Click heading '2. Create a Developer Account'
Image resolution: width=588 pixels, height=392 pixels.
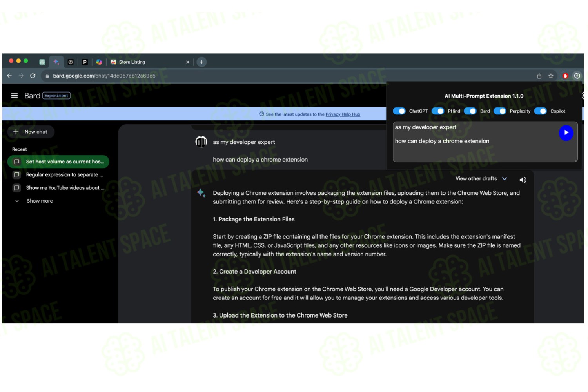click(x=254, y=272)
